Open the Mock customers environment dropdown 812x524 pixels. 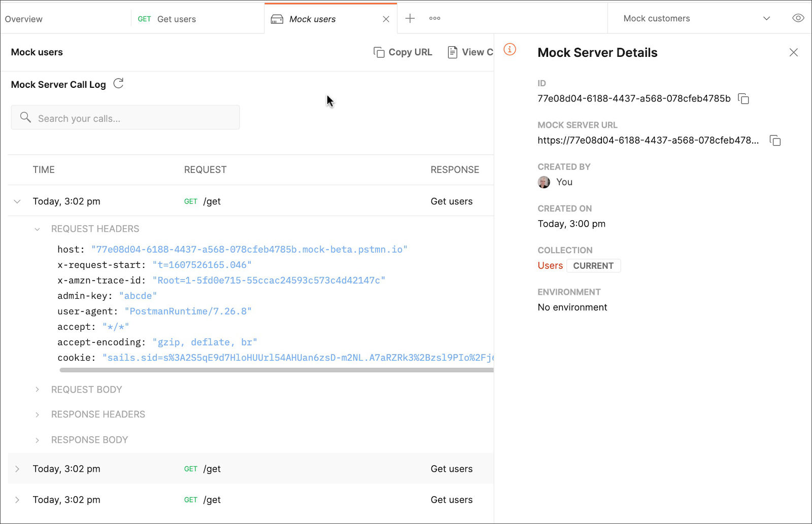[x=697, y=18]
